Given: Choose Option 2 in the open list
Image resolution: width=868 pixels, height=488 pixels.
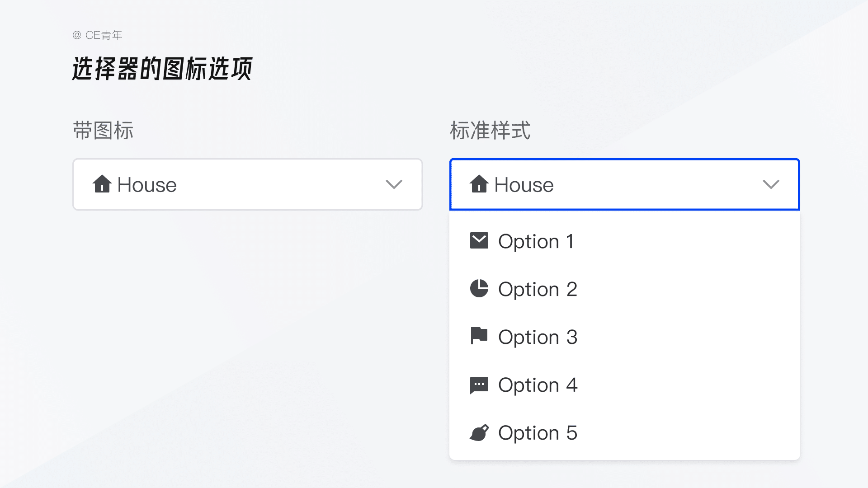Looking at the screenshot, I should coord(538,289).
